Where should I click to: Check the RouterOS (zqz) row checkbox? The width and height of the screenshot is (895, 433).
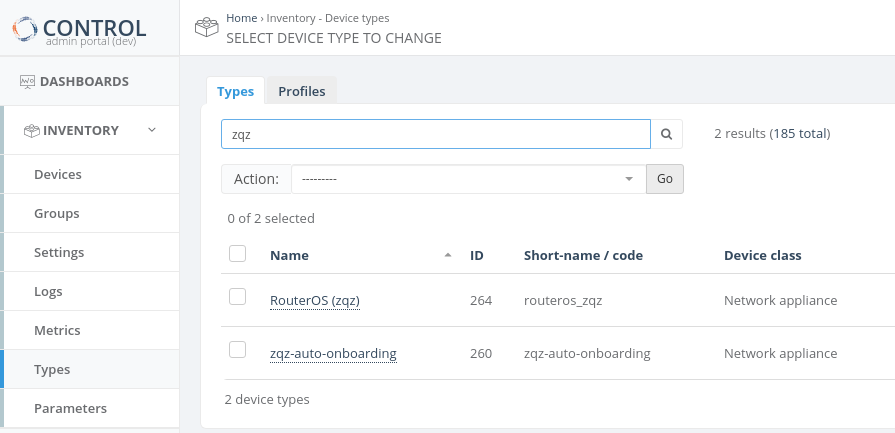click(238, 297)
